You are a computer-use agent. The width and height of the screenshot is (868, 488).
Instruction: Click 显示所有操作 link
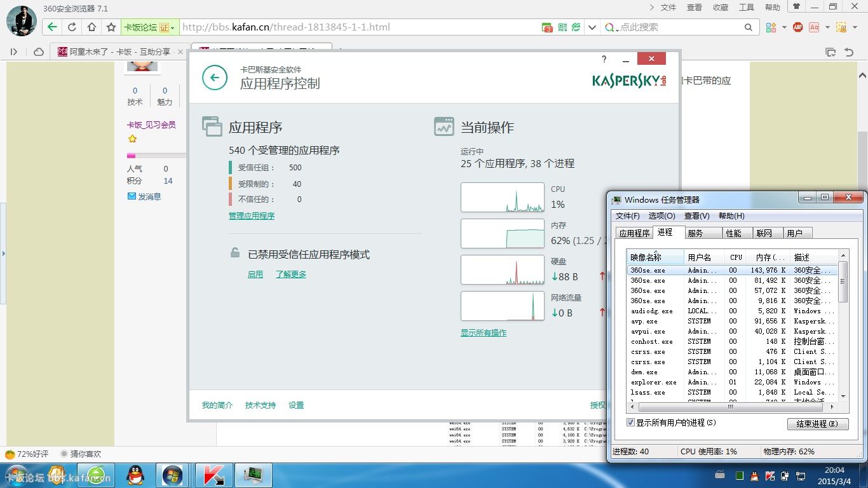tap(484, 333)
